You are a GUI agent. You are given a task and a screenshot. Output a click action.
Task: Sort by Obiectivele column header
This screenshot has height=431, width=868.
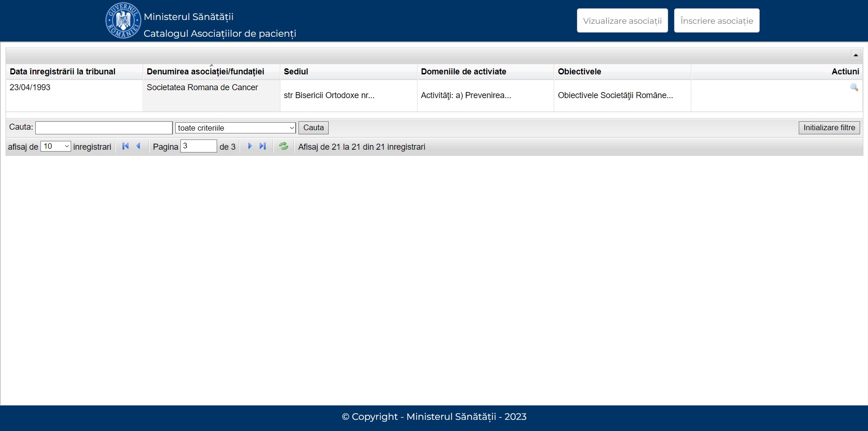(622, 72)
